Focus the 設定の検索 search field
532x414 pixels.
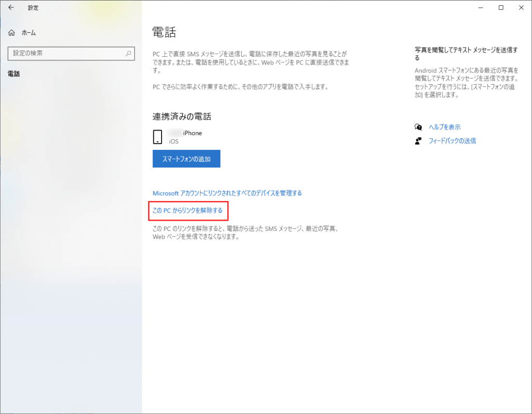coord(71,54)
